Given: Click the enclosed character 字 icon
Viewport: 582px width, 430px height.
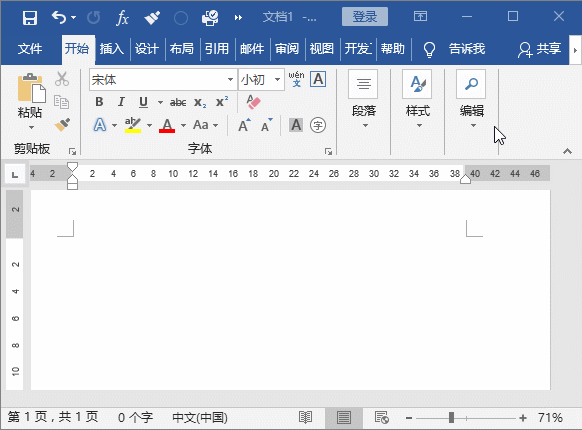Looking at the screenshot, I should coord(318,125).
